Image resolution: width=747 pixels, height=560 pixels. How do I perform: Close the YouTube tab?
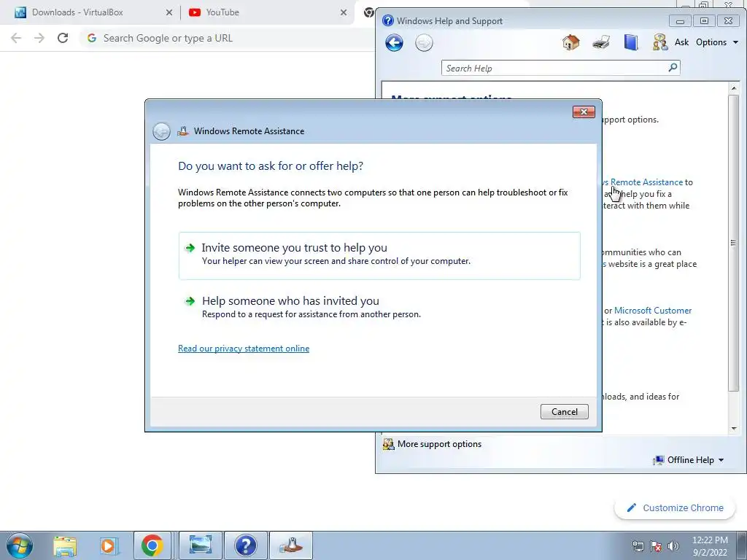[344, 12]
